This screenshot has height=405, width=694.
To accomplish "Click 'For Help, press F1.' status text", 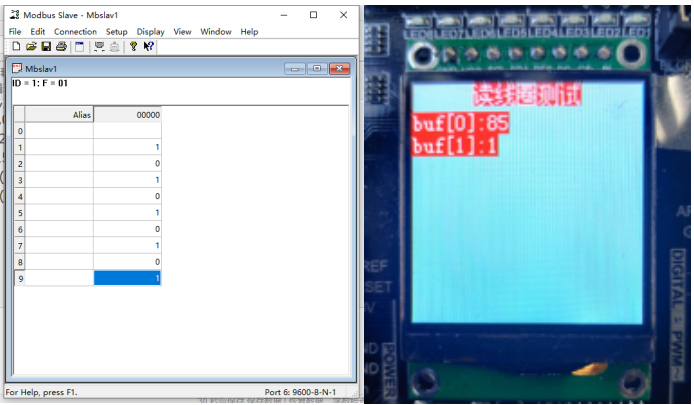I will (x=41, y=392).
